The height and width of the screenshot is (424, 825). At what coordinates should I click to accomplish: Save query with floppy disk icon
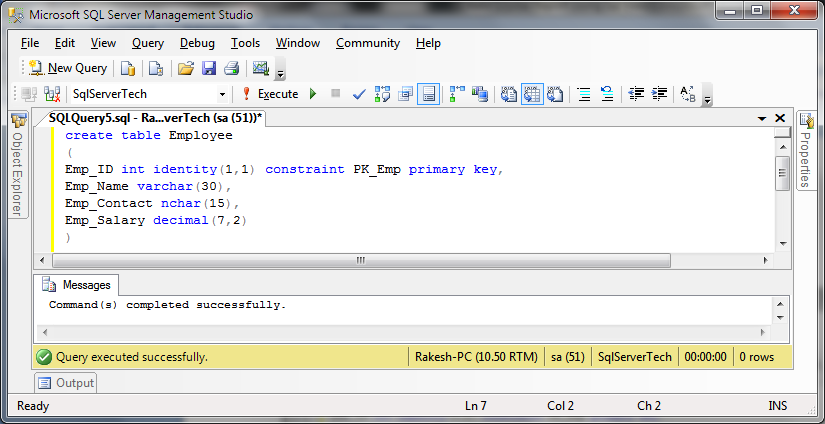pos(209,68)
